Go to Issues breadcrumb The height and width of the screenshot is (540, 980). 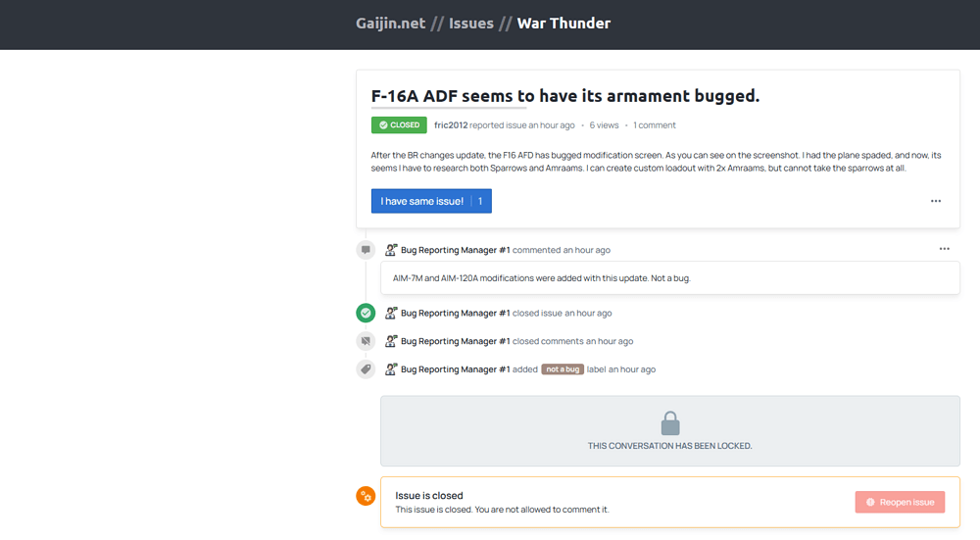471,24
